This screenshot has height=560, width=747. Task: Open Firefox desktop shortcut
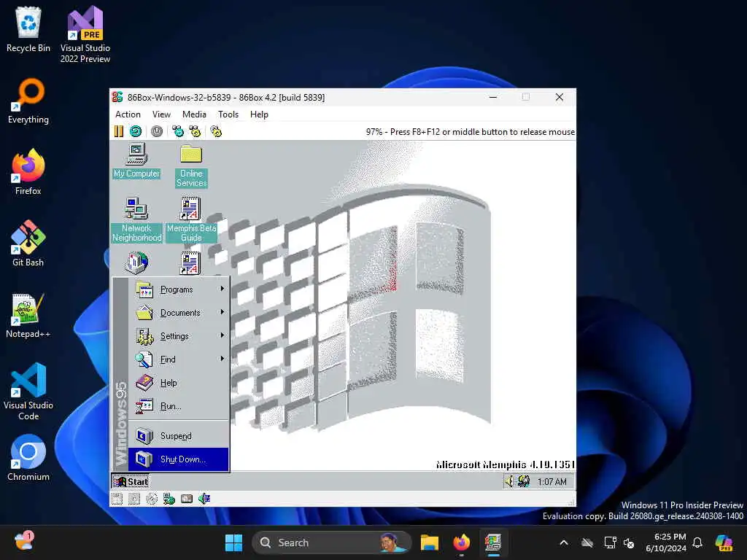[x=28, y=172]
